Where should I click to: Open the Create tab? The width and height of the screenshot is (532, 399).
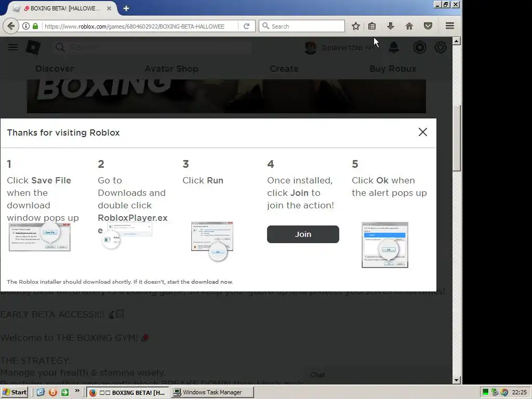coord(284,69)
